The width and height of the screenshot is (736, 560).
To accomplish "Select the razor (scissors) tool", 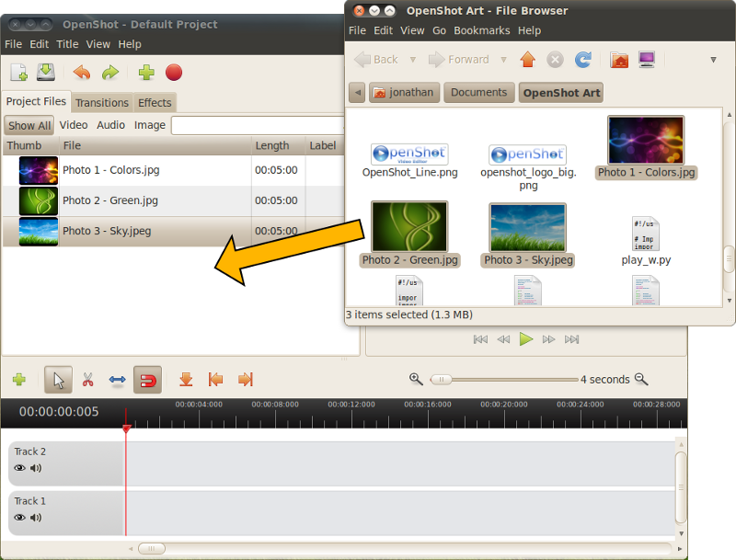I will click(x=88, y=379).
